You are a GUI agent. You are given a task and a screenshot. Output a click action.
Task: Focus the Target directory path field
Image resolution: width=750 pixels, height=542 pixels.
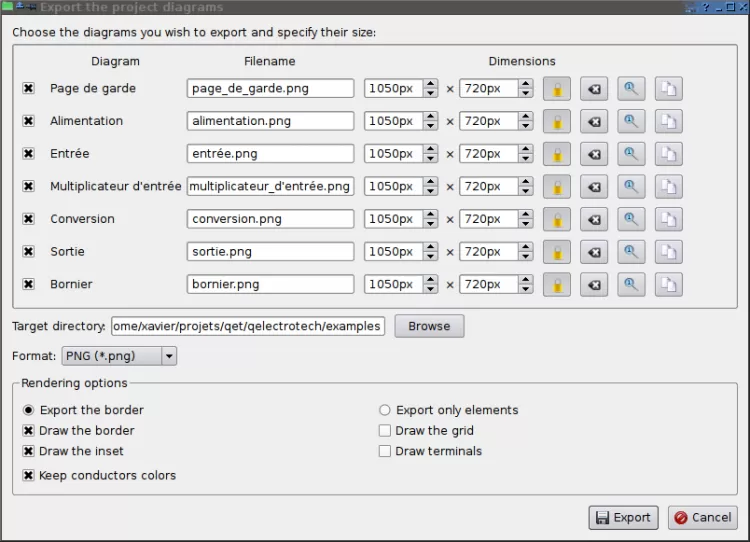click(247, 326)
